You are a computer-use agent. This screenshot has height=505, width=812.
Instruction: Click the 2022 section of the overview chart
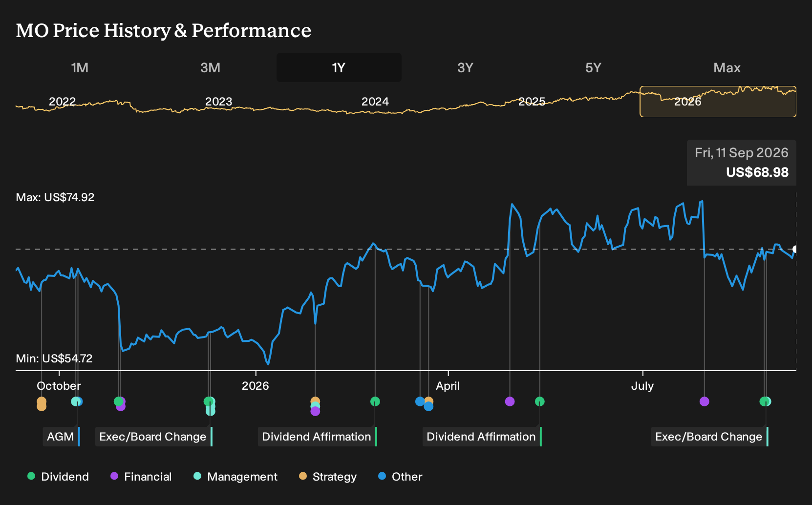click(62, 102)
